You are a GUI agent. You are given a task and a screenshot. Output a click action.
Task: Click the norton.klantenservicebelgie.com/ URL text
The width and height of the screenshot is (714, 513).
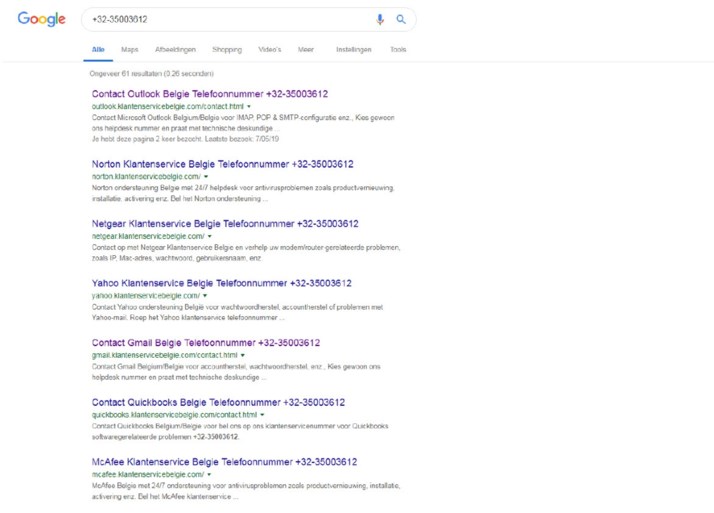click(146, 177)
